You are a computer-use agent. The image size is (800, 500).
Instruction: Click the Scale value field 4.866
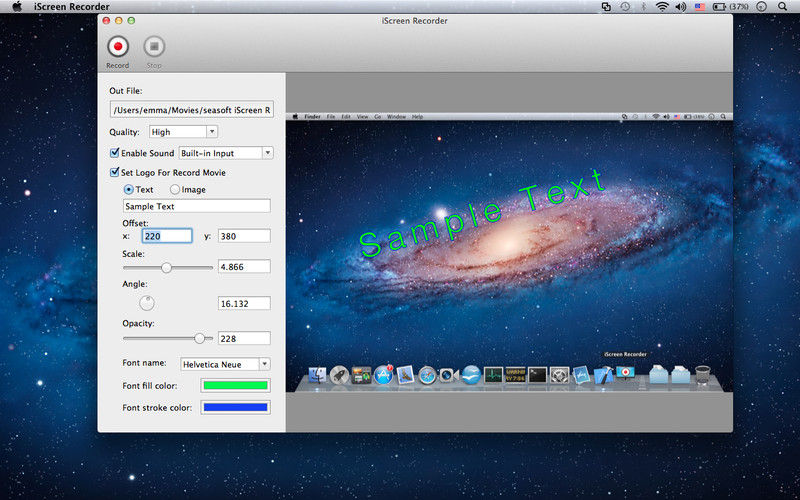(x=244, y=266)
